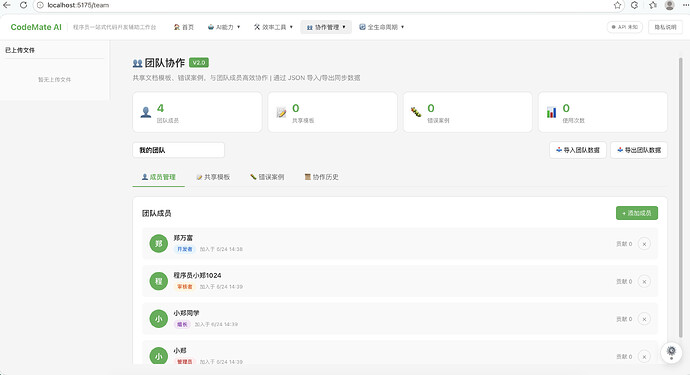Click the member name 程序员小郑1024
This screenshot has height=375, width=690.
(197, 276)
